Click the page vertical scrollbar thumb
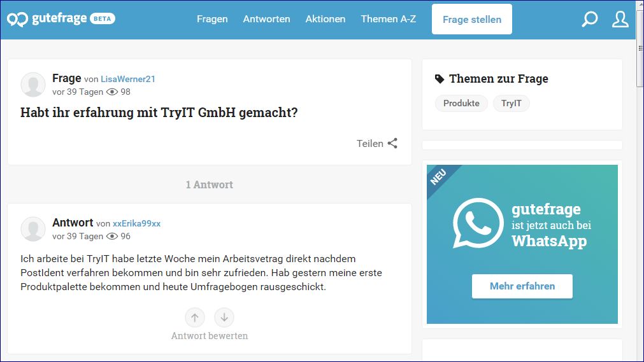This screenshot has width=644, height=362. (640, 48)
